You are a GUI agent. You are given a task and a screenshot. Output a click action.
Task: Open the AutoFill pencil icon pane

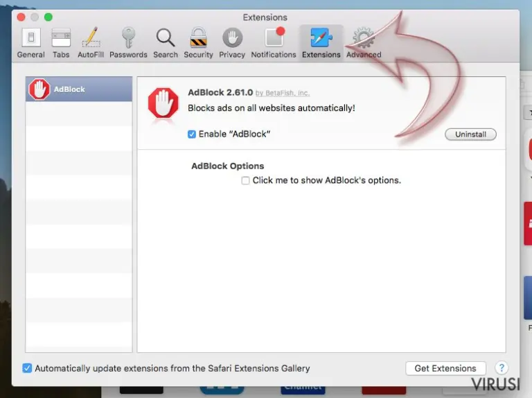[x=91, y=43]
